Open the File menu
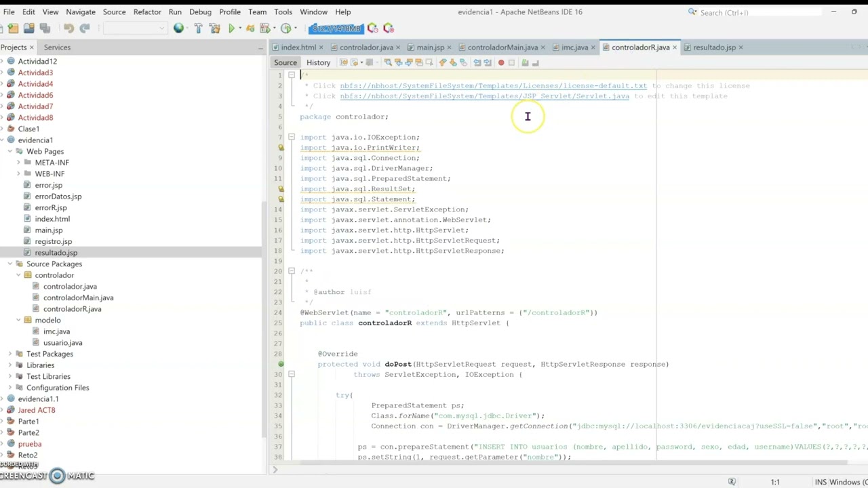The width and height of the screenshot is (868, 488). tap(9, 12)
